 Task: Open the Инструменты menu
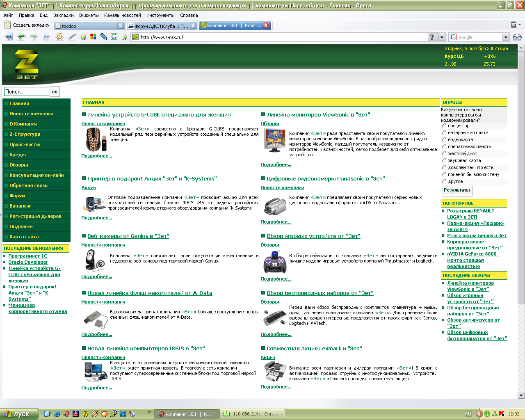160,15
